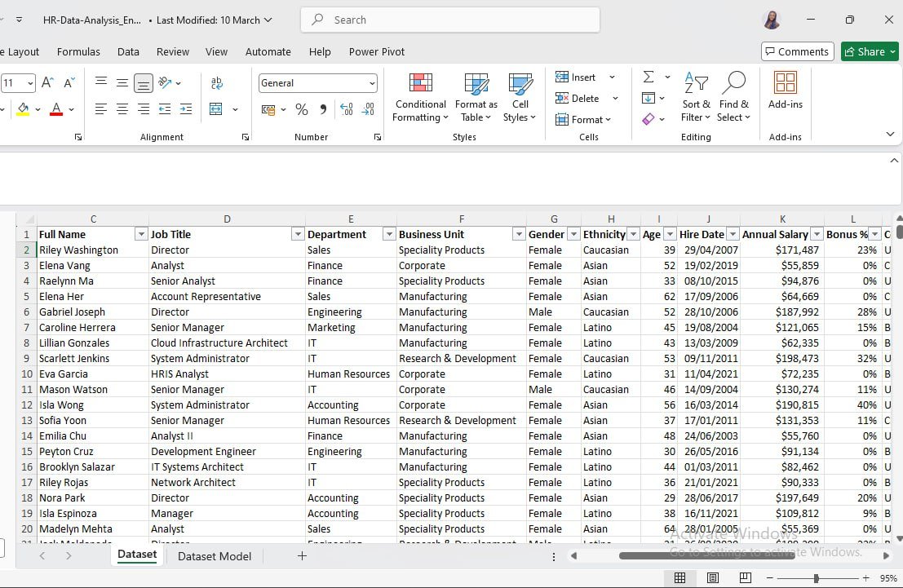The width and height of the screenshot is (903, 588).
Task: Open filter dropdown for Annual Salary
Action: coord(817,234)
